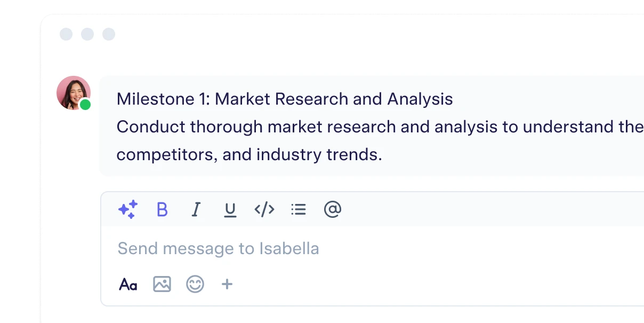Toggle bold formatting
The image size is (644, 323).
click(x=162, y=209)
